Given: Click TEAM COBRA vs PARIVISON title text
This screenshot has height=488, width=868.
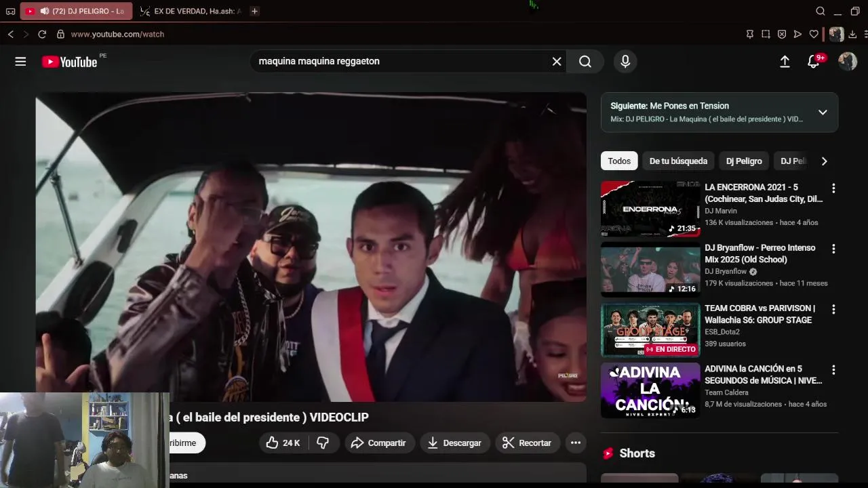Looking at the screenshot, I should click(760, 314).
